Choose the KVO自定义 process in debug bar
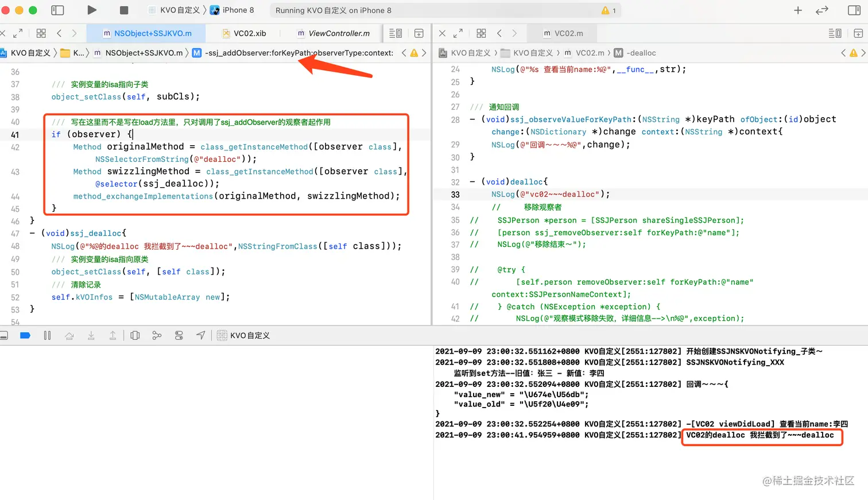This screenshot has height=500, width=868. (243, 335)
